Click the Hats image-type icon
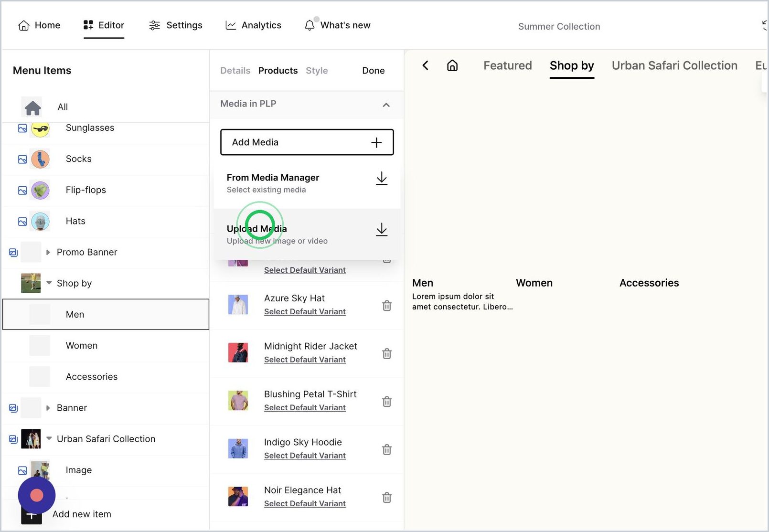The width and height of the screenshot is (769, 532). 22,222
